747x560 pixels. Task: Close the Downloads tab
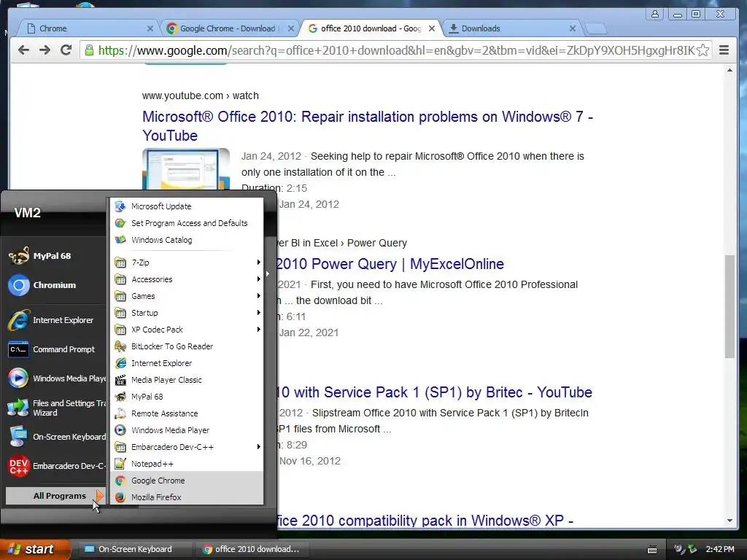coord(572,28)
